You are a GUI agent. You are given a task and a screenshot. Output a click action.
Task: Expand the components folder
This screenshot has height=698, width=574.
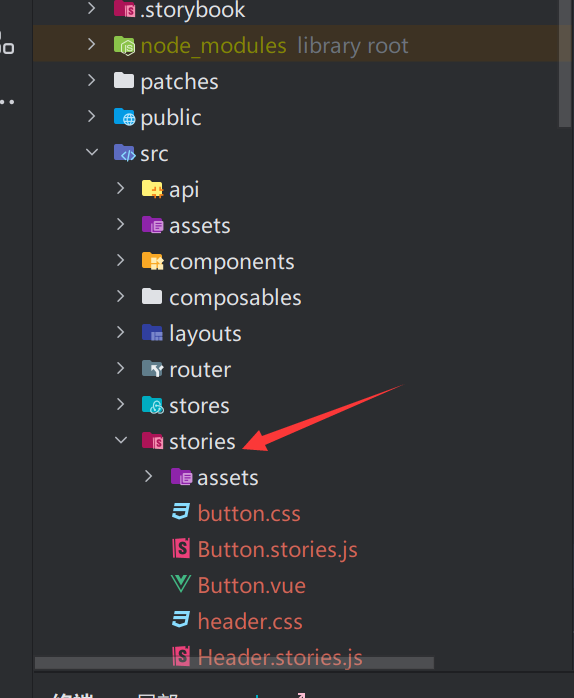tap(120, 260)
